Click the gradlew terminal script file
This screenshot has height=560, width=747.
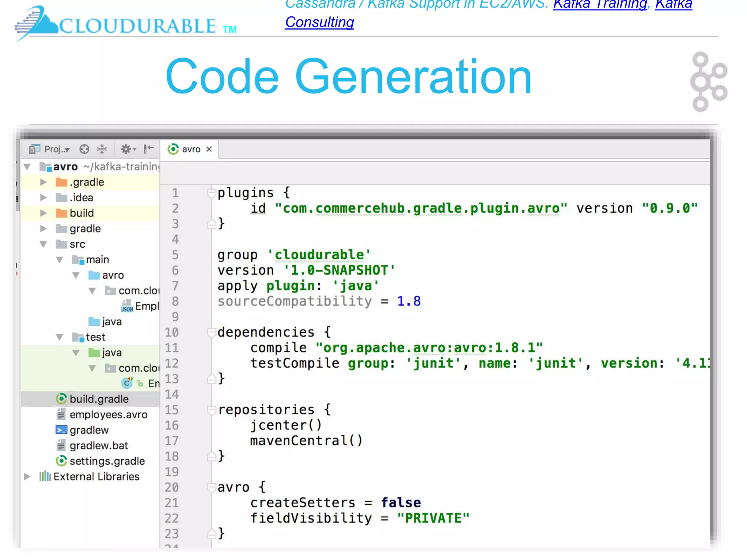[x=89, y=430]
